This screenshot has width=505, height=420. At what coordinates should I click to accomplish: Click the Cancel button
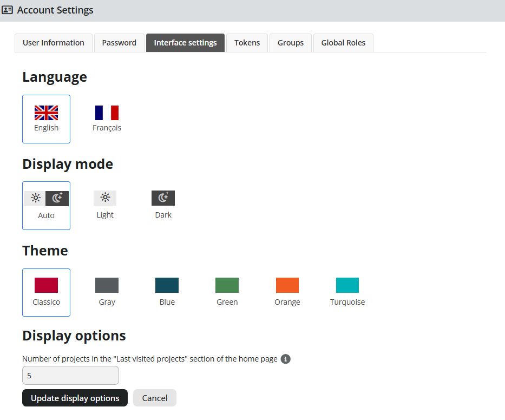[154, 398]
